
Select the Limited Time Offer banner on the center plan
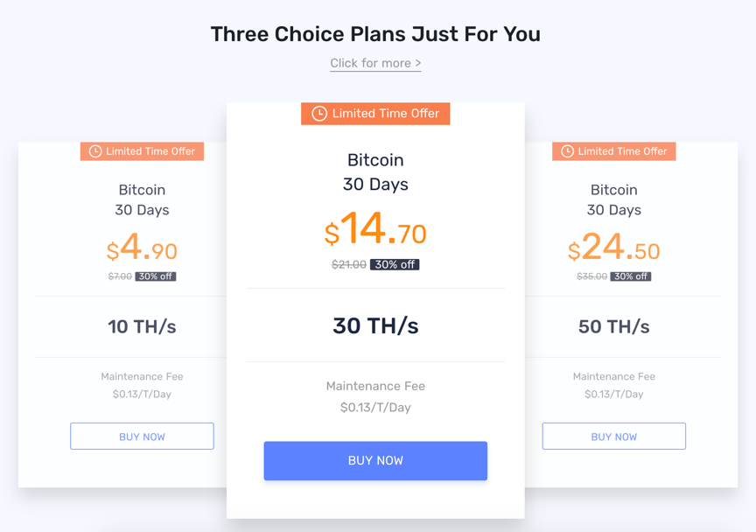tap(375, 114)
